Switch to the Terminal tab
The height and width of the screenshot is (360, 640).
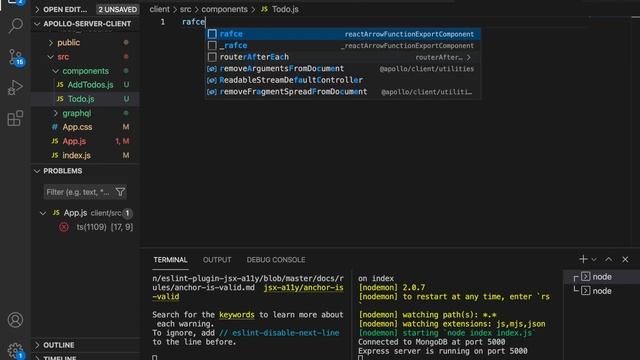[170, 260]
